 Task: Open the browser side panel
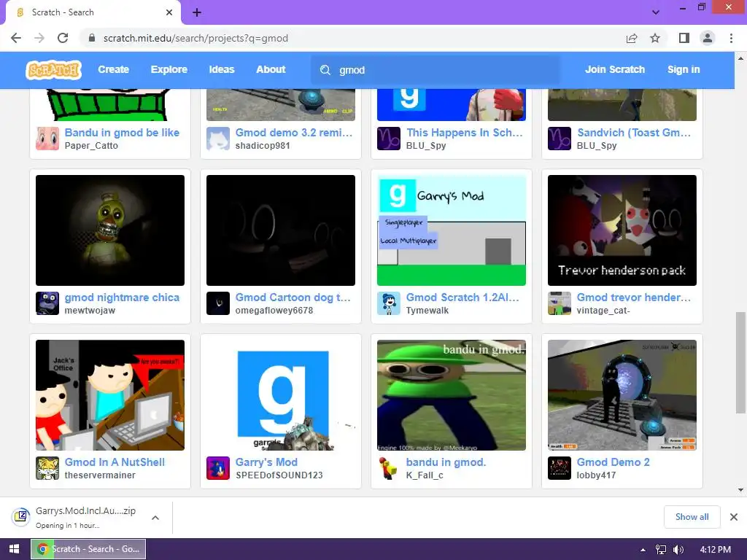coord(684,38)
